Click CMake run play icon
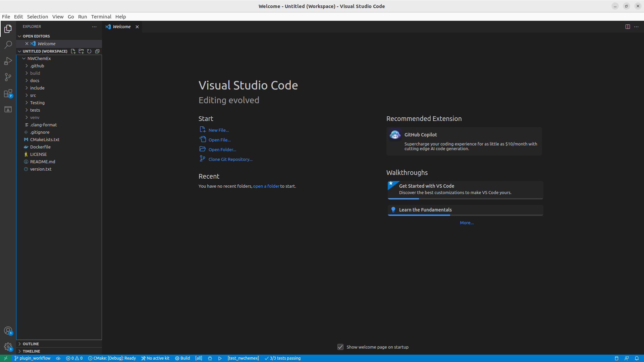Viewport: 644px width, 362px height. [220, 358]
